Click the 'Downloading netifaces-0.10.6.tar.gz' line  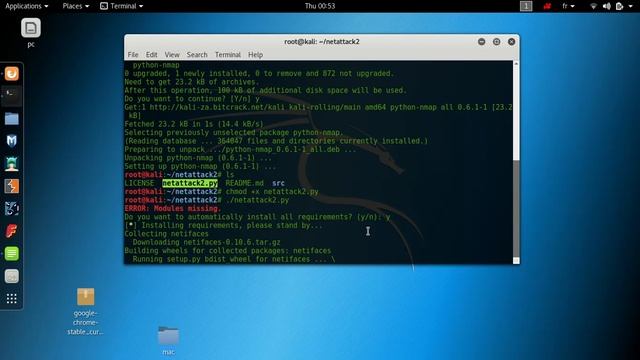(x=207, y=242)
